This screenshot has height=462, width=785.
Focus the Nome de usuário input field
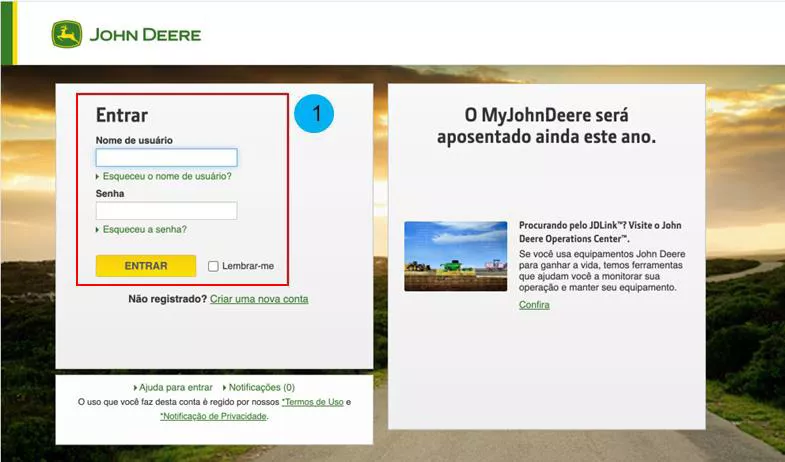[166, 158]
